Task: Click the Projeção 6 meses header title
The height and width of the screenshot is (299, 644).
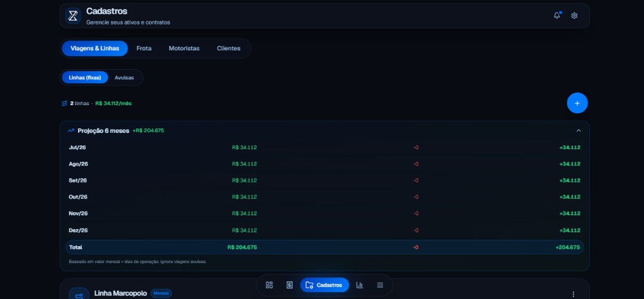Action: [x=104, y=131]
